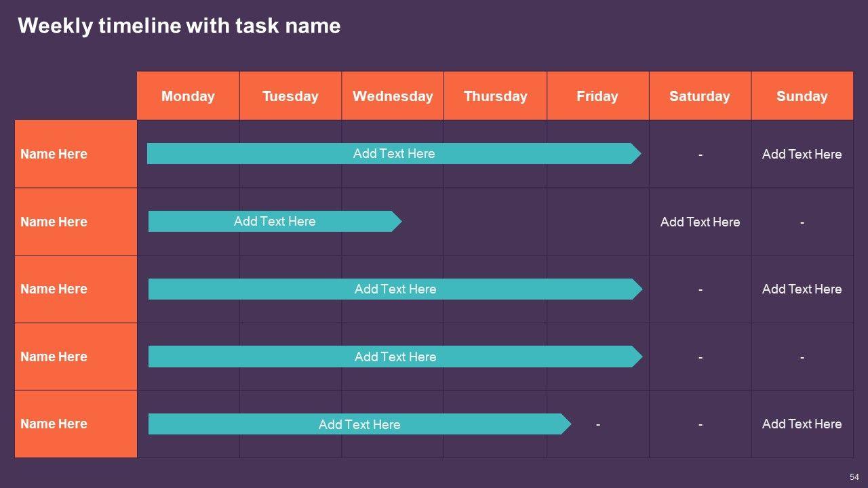Select the Thursday header cell
This screenshot has height=488, width=868.
(x=495, y=96)
